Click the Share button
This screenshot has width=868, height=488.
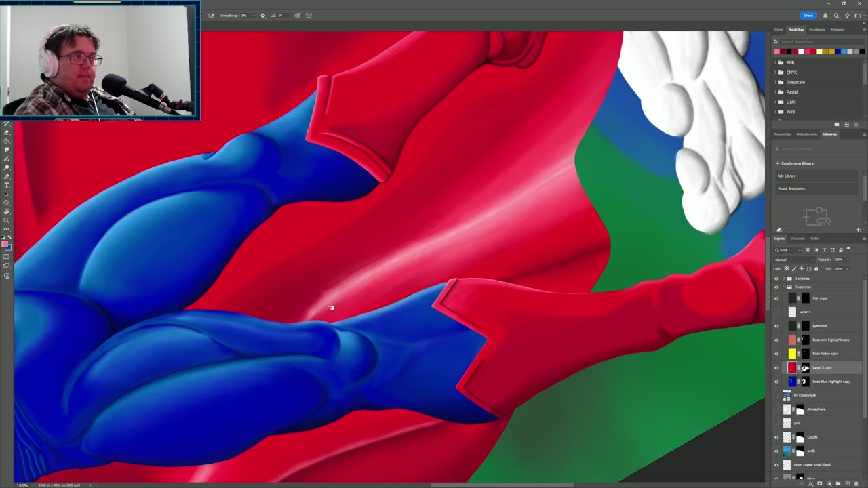(x=808, y=16)
